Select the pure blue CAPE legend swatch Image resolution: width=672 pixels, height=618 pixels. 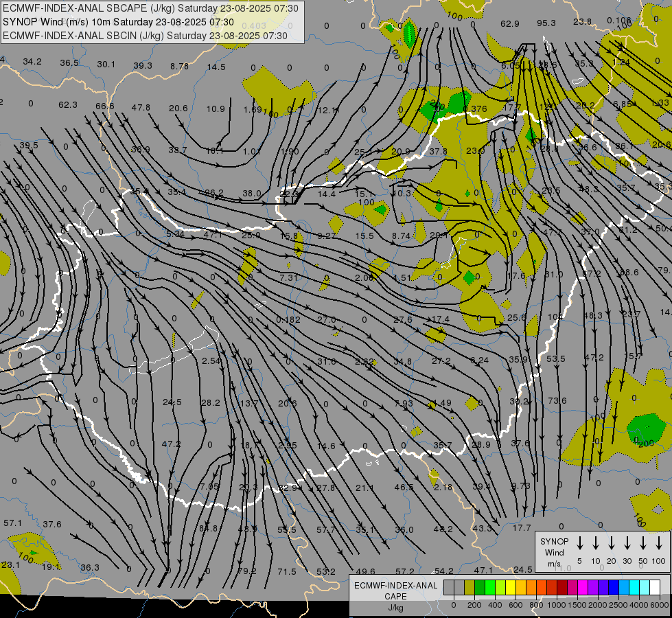614,587
